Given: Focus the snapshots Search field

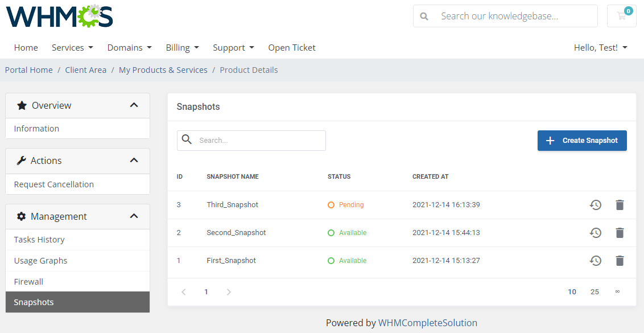Looking at the screenshot, I should [x=251, y=141].
